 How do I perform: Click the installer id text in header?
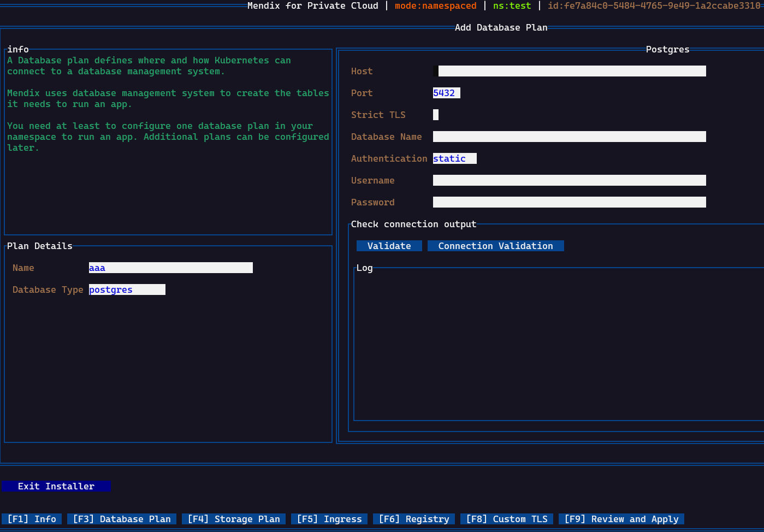654,5
